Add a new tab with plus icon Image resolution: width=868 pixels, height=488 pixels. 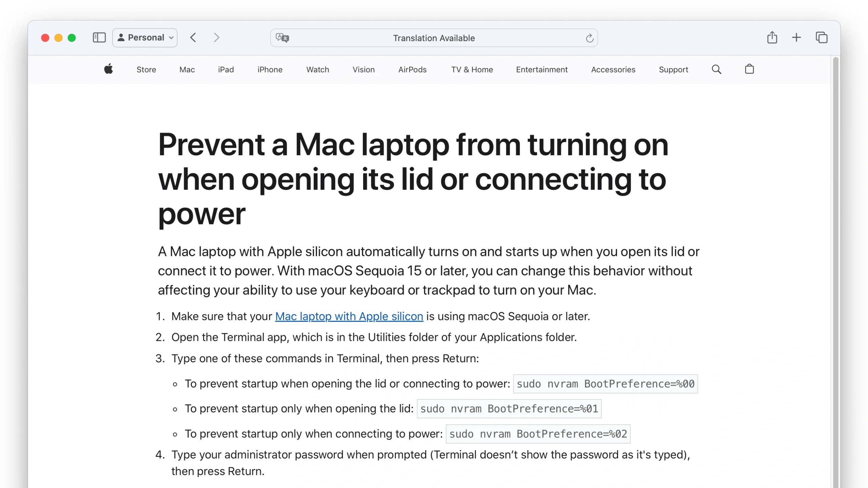tap(796, 37)
